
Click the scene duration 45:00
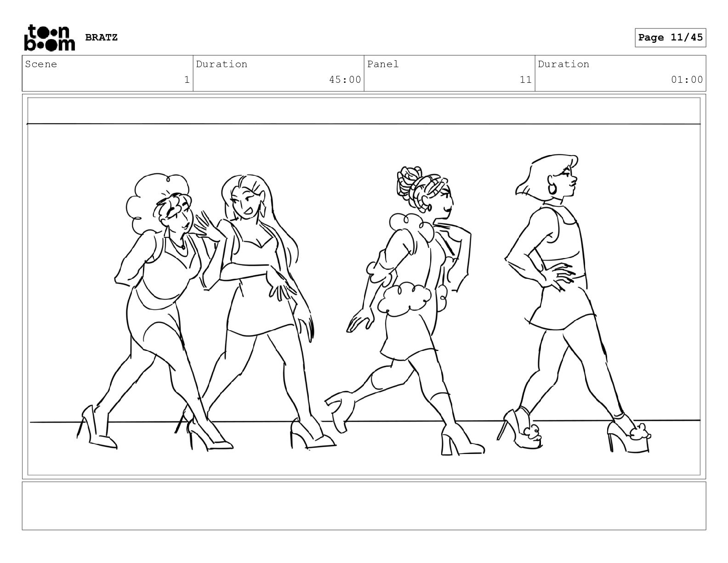(345, 80)
